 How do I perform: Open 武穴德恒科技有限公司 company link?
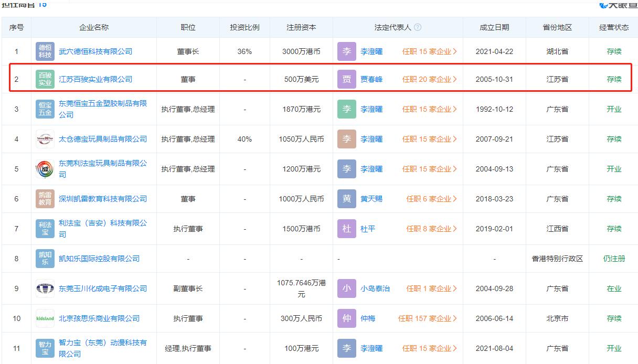pos(95,51)
